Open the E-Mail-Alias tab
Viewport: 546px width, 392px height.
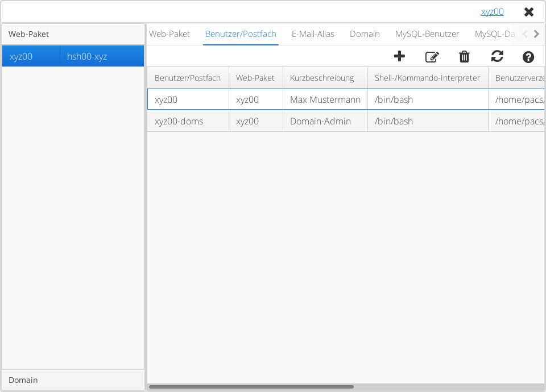(x=313, y=34)
